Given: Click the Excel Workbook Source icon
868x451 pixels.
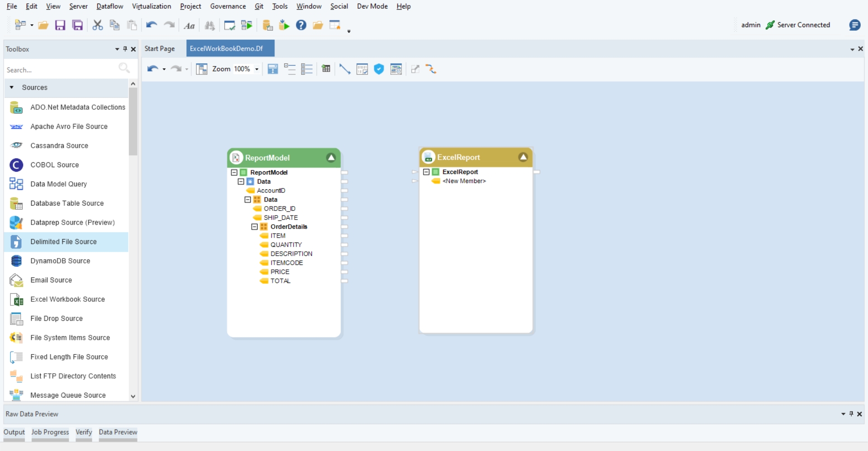Looking at the screenshot, I should coord(16,300).
